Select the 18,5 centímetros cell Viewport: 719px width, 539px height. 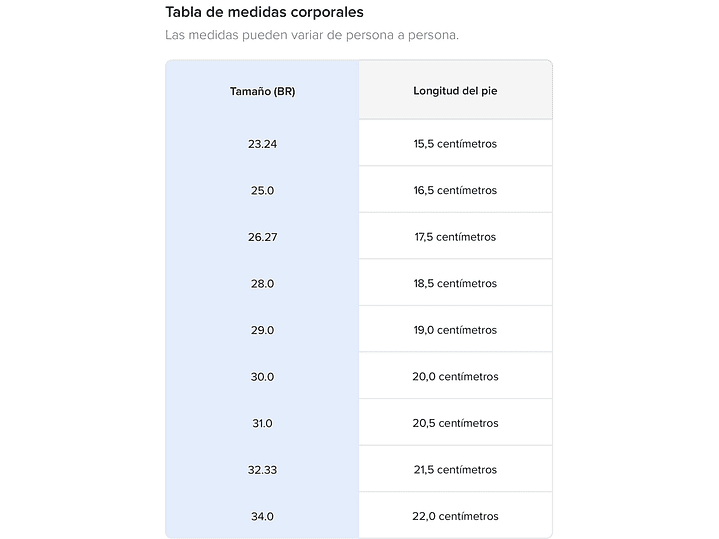pos(455,284)
